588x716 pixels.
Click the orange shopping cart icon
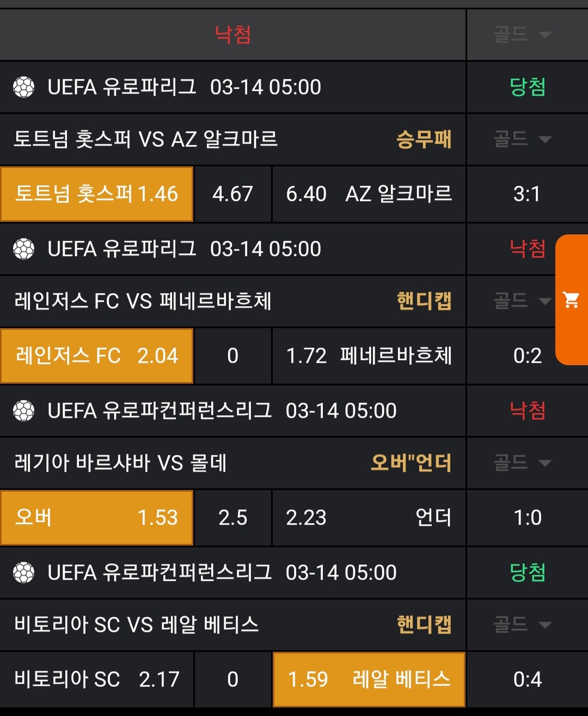(x=571, y=300)
